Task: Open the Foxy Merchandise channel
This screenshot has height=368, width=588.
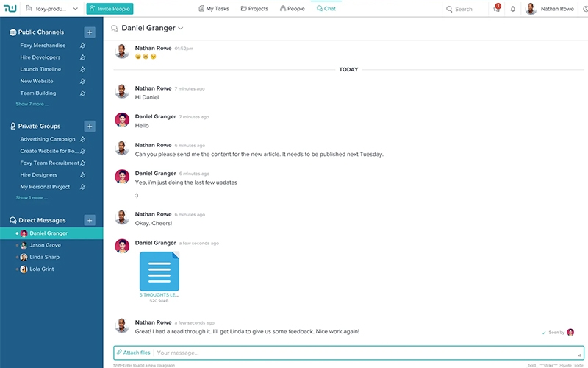Action: (x=43, y=46)
